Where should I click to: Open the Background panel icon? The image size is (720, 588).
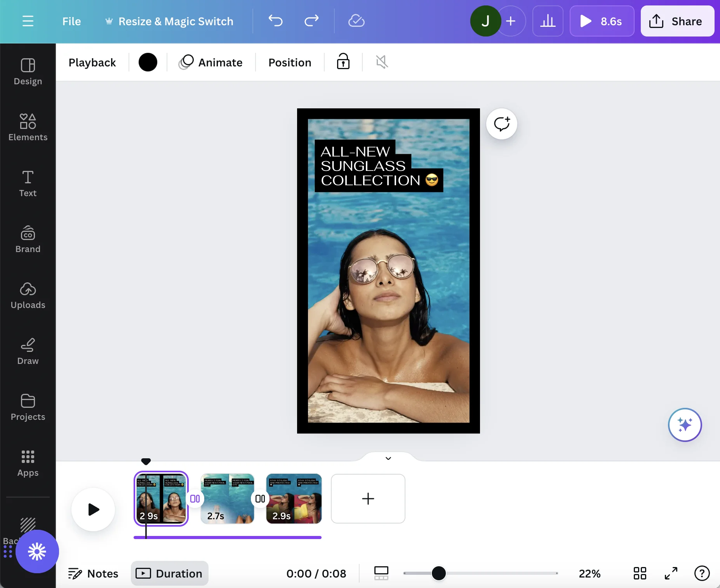click(x=27, y=525)
